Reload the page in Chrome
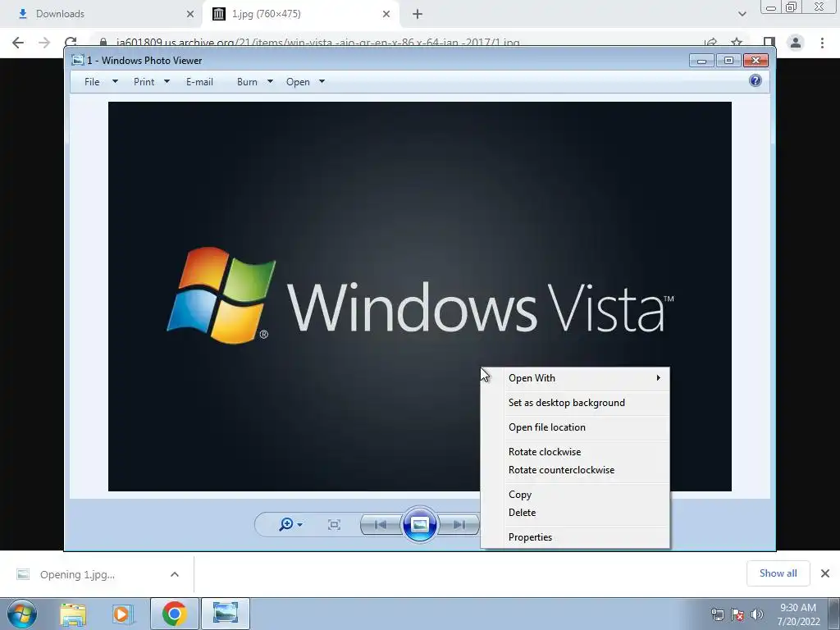Viewport: 840px width, 630px height. tap(71, 43)
